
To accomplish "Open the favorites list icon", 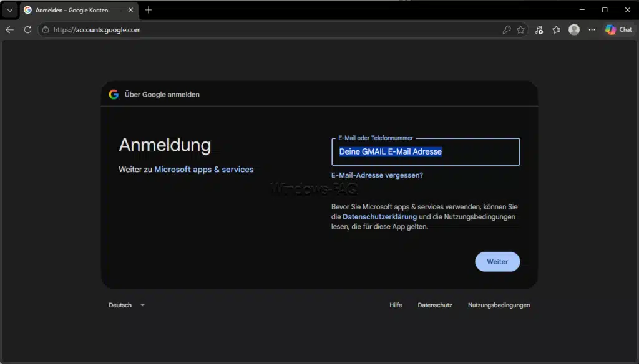I will click(x=556, y=30).
